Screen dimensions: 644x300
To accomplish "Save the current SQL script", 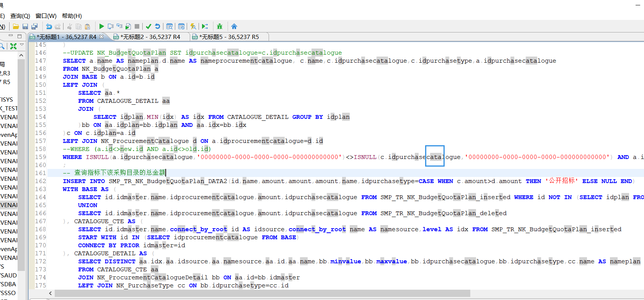I will (25, 26).
